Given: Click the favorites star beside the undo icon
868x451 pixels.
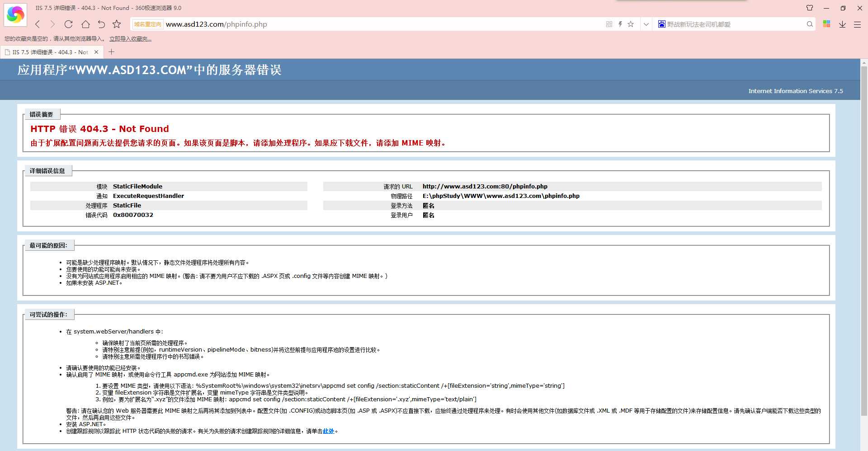Looking at the screenshot, I should pos(117,24).
